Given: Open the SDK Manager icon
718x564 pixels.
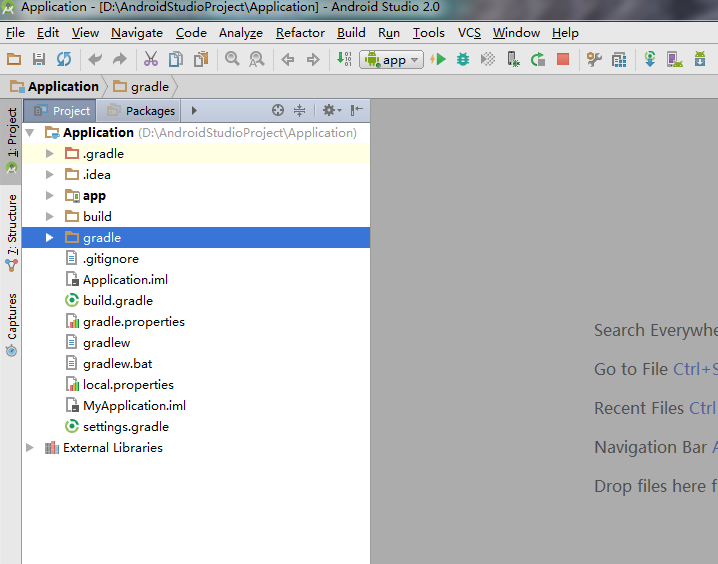Looking at the screenshot, I should [x=700, y=59].
